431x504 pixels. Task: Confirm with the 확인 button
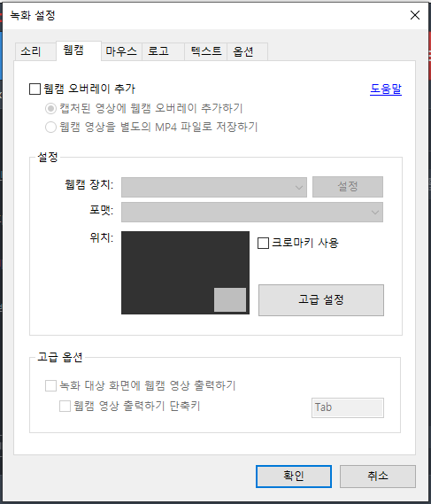(x=294, y=477)
